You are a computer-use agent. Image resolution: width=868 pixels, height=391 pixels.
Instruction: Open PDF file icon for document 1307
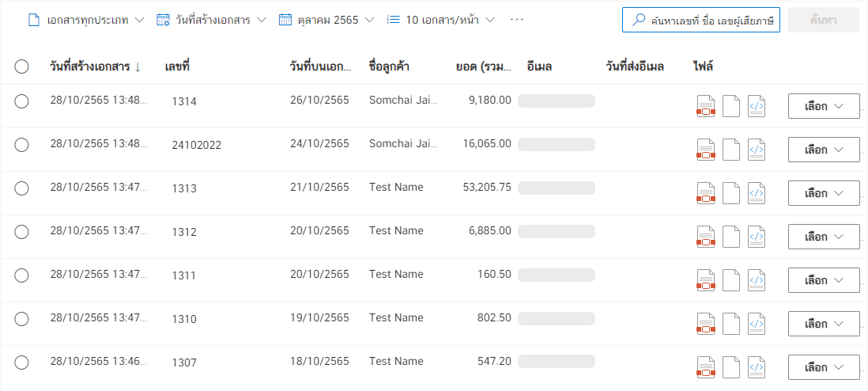(x=705, y=367)
